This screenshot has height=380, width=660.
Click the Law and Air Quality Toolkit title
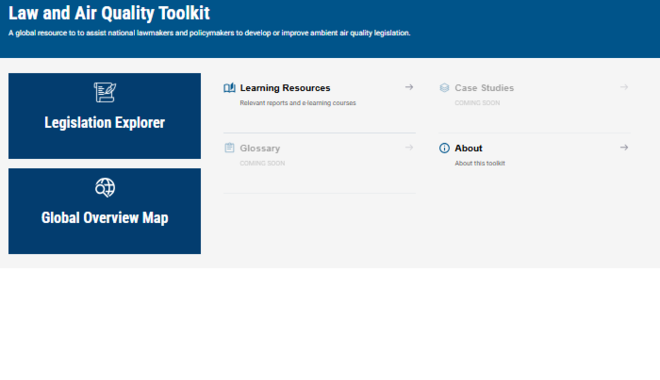(x=109, y=13)
